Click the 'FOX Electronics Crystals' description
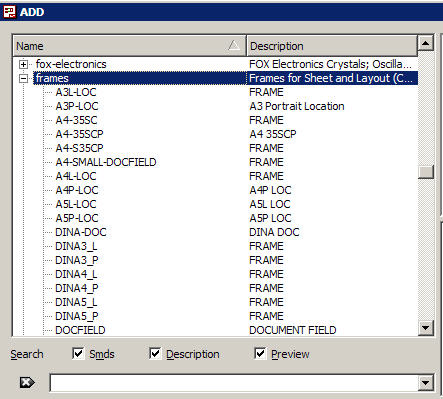The height and width of the screenshot is (399, 443). 330,64
